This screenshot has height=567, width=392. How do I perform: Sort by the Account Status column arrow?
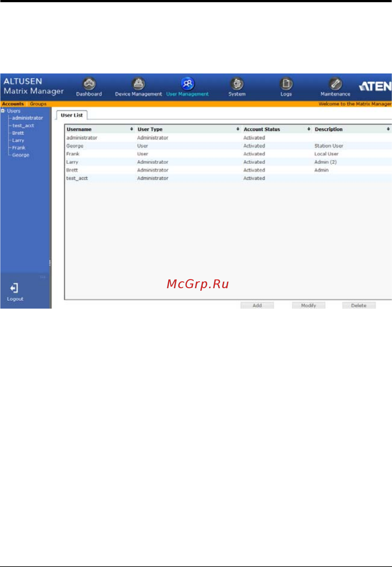(x=309, y=129)
